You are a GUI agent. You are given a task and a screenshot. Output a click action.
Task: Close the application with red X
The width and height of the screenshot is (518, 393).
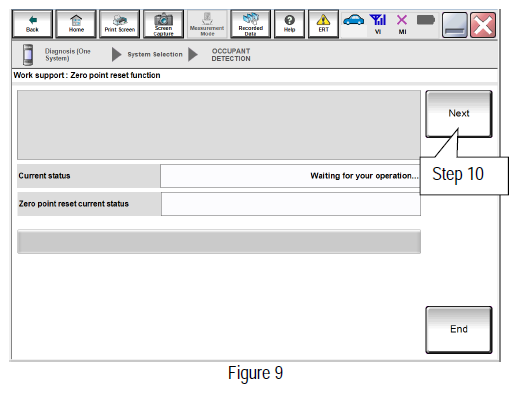point(483,25)
